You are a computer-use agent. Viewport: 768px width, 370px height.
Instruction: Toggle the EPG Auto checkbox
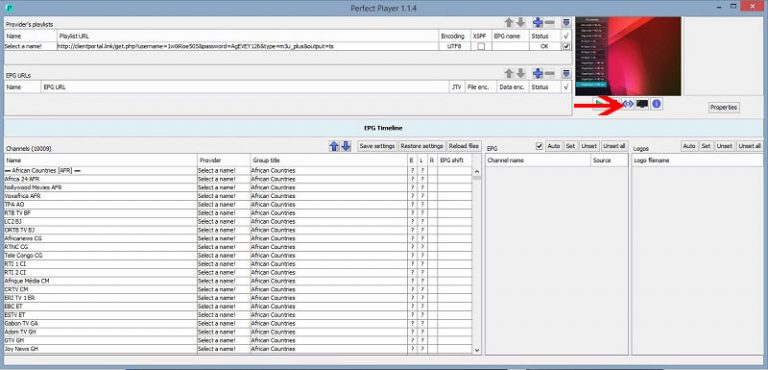pos(539,146)
